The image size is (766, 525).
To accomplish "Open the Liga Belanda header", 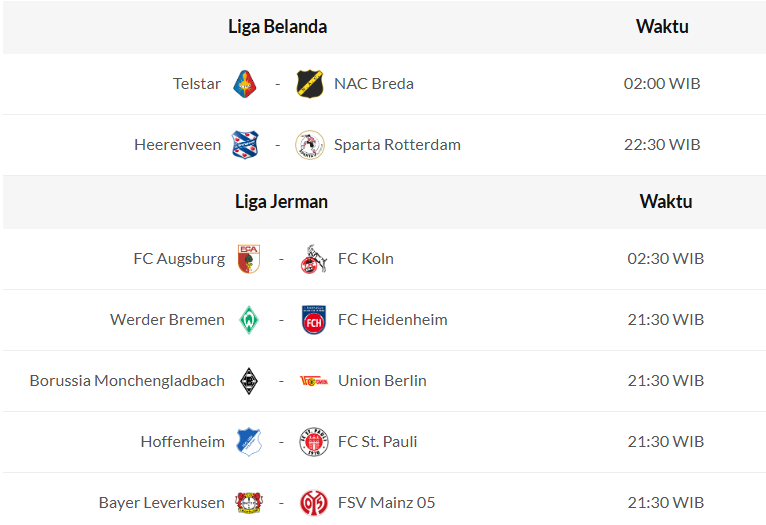I will point(277,27).
